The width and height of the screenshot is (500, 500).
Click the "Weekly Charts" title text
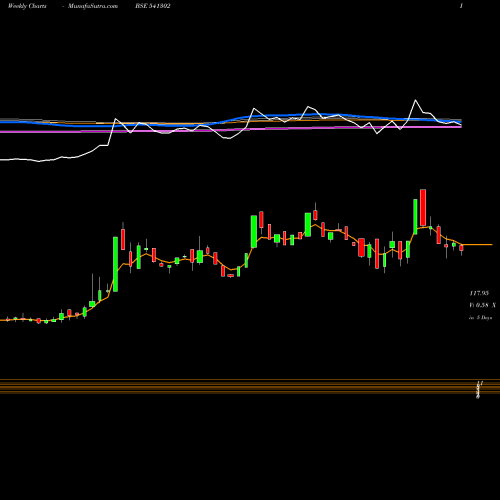point(27,6)
